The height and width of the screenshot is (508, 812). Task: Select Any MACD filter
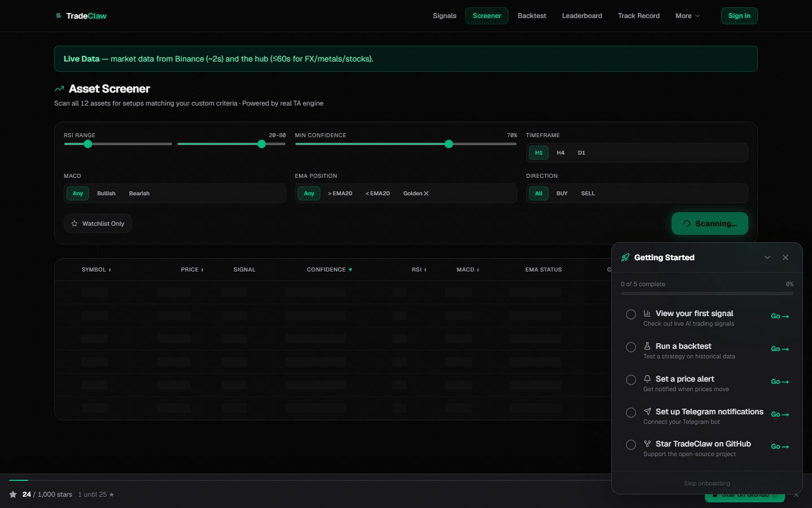pos(78,194)
